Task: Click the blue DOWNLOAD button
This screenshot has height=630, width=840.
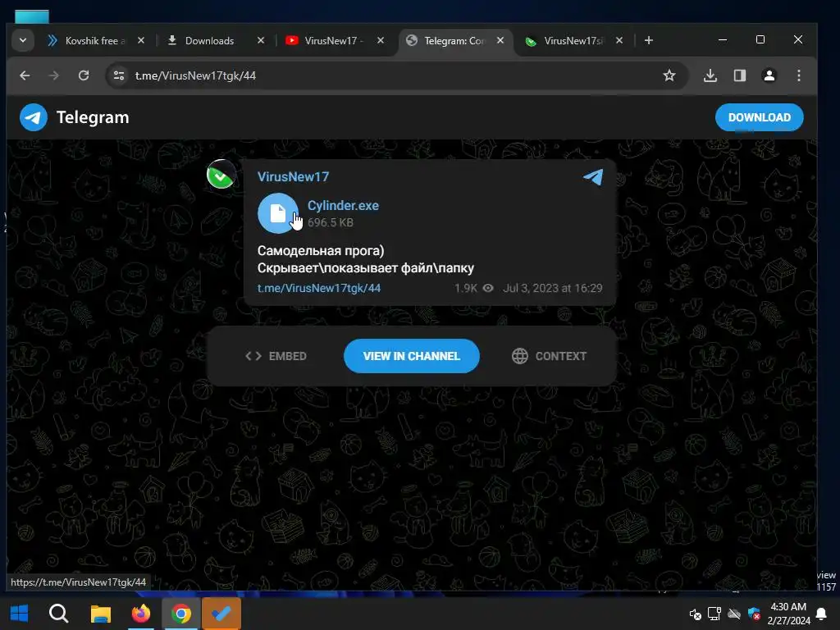Action: (x=759, y=117)
